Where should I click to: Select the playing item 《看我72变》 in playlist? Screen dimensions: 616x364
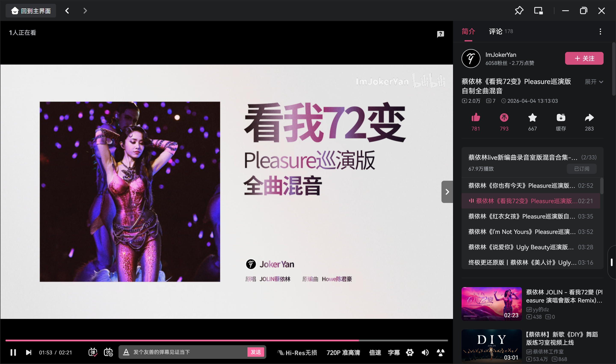531,201
